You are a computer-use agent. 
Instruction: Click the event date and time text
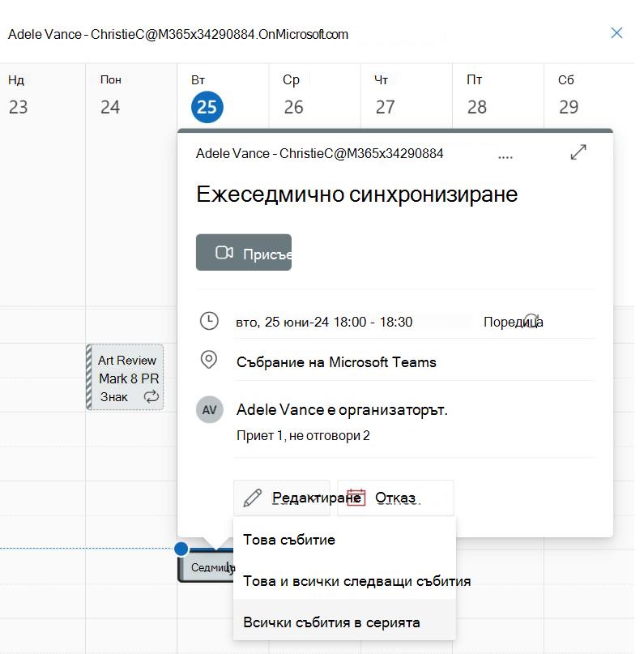click(x=324, y=322)
